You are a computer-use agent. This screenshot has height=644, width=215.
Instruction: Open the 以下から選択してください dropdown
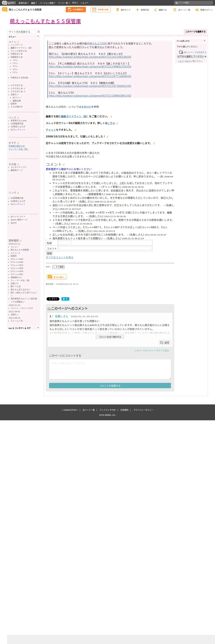192,57
